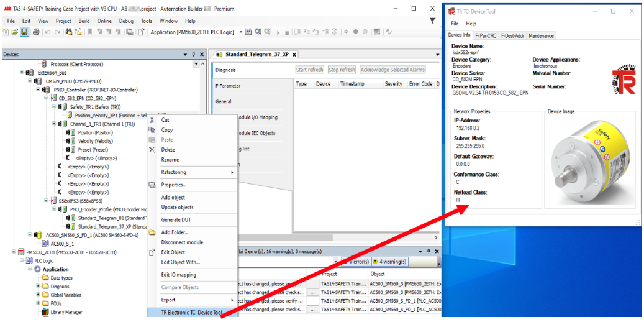Click the Print icon in the toolbar
644x322 pixels.
[x=35, y=32]
